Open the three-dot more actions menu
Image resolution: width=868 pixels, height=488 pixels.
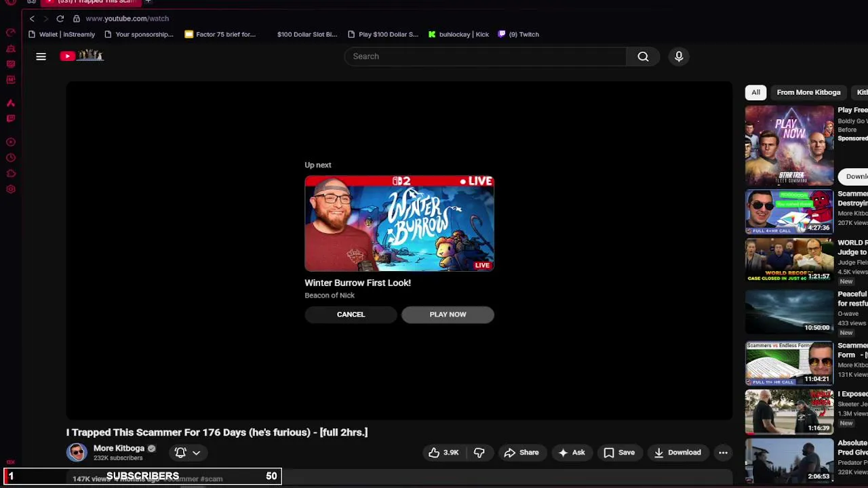tap(723, 453)
